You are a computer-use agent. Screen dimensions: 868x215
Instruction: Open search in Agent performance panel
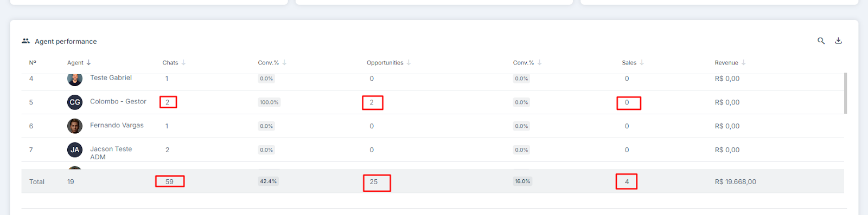click(821, 41)
